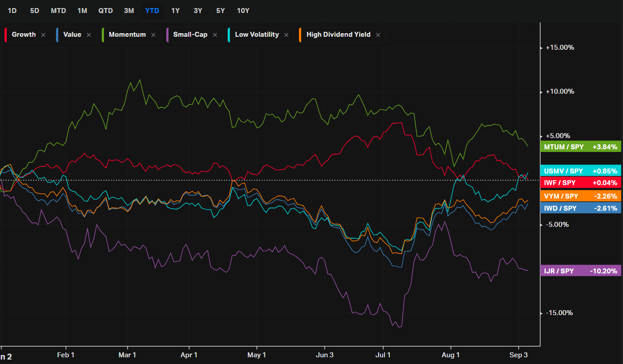The height and width of the screenshot is (364, 623).
Task: Click the IWF / SPY +0.04% label
Action: [581, 182]
